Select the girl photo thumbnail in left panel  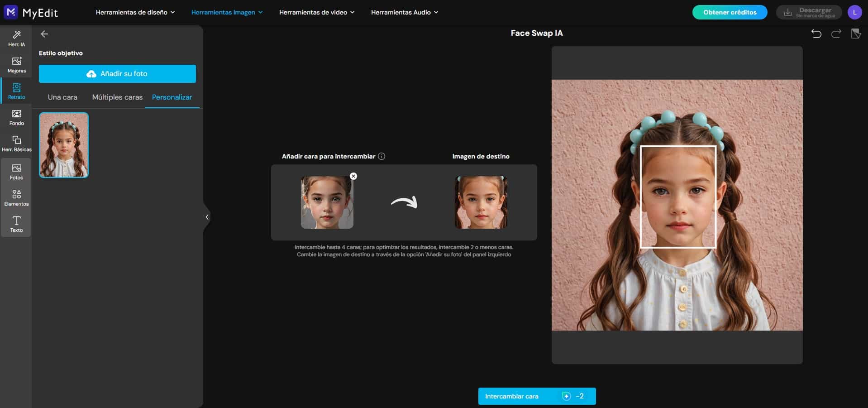(x=64, y=145)
